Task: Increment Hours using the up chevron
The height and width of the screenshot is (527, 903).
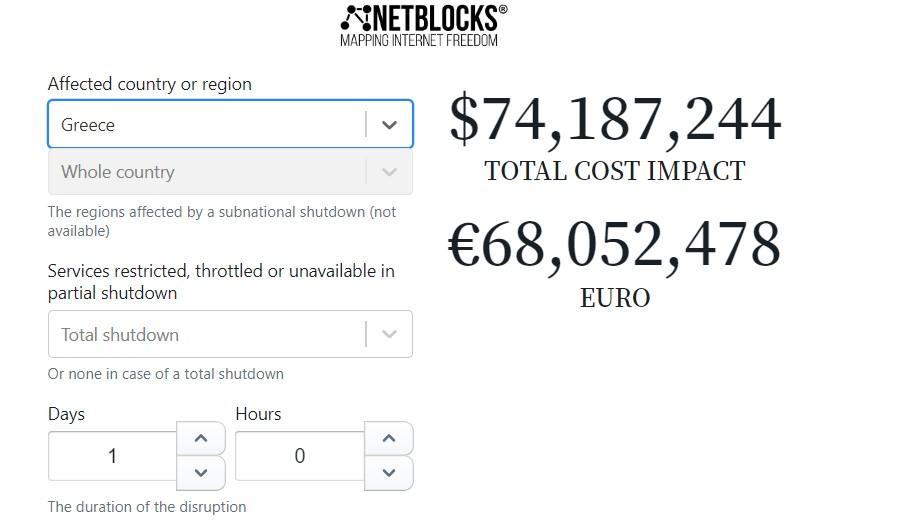Action: click(x=389, y=438)
